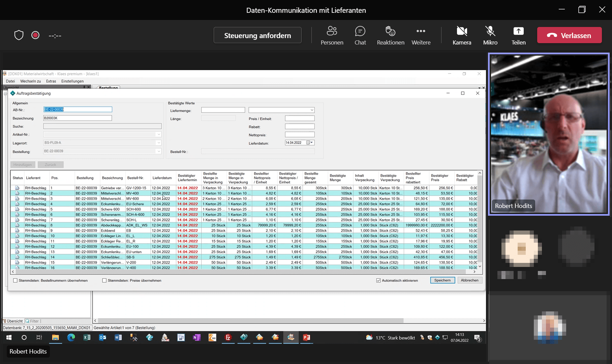
Task: Open FileZilla from taskbar
Action: 228,337
